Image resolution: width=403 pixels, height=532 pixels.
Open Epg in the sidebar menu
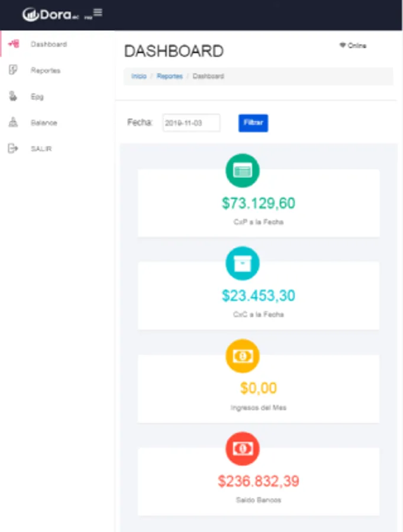pos(37,97)
